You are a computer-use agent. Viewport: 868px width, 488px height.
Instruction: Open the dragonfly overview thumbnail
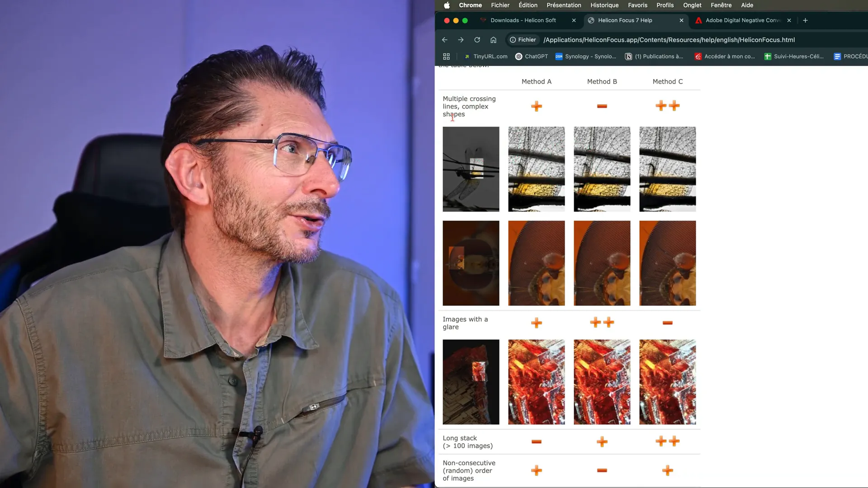pos(471,169)
